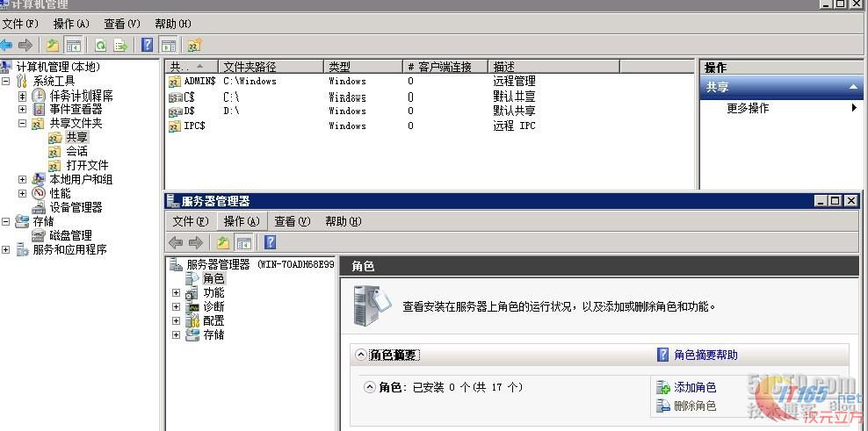Click the Export List toolbar icon
This screenshot has width=868, height=431.
[x=120, y=45]
